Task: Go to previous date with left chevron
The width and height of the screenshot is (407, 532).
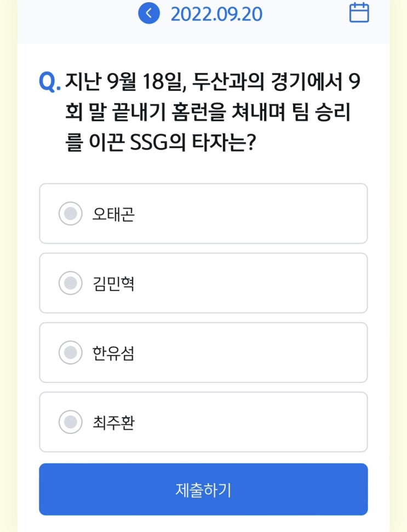Action: [x=149, y=14]
